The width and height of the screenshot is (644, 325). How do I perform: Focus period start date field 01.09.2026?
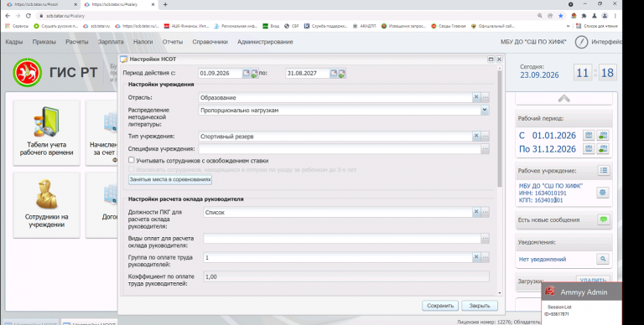[x=221, y=73]
